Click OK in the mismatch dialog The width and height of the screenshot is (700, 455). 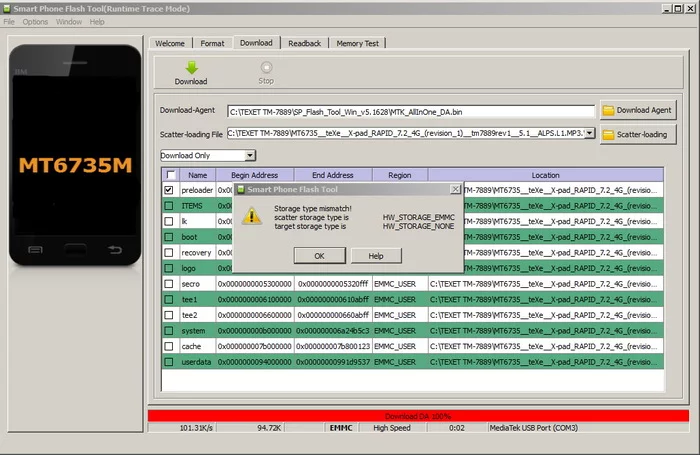(x=320, y=256)
